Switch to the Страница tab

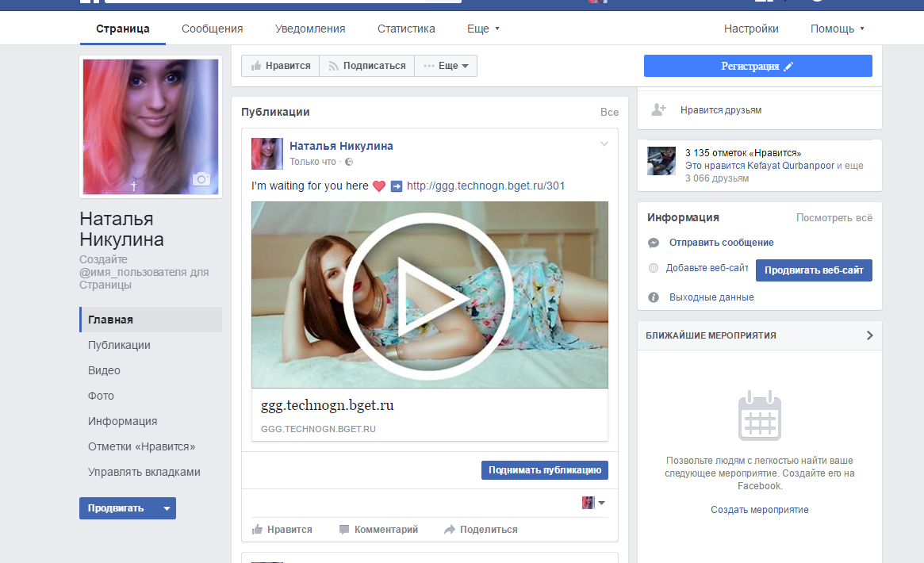(x=123, y=29)
